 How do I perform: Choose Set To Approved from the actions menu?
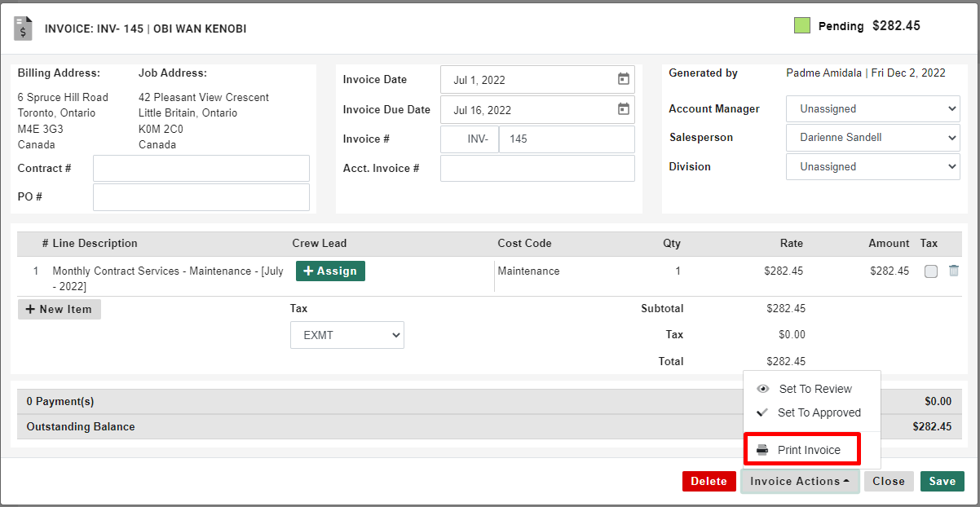812,412
